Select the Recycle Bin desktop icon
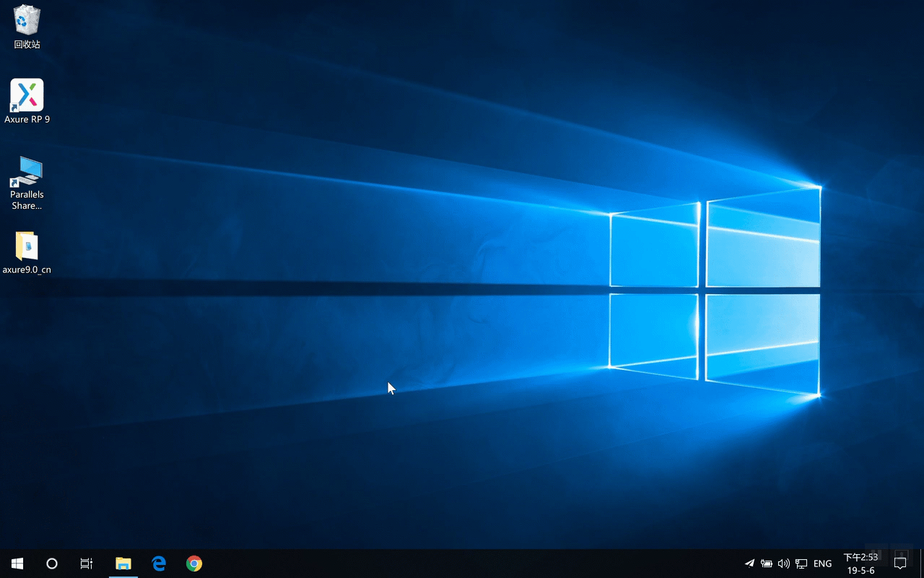 tap(27, 27)
